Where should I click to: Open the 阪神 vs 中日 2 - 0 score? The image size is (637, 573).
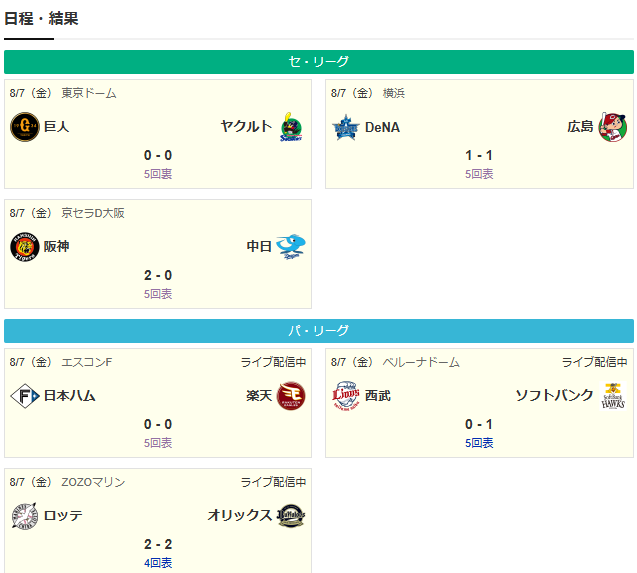tap(158, 275)
